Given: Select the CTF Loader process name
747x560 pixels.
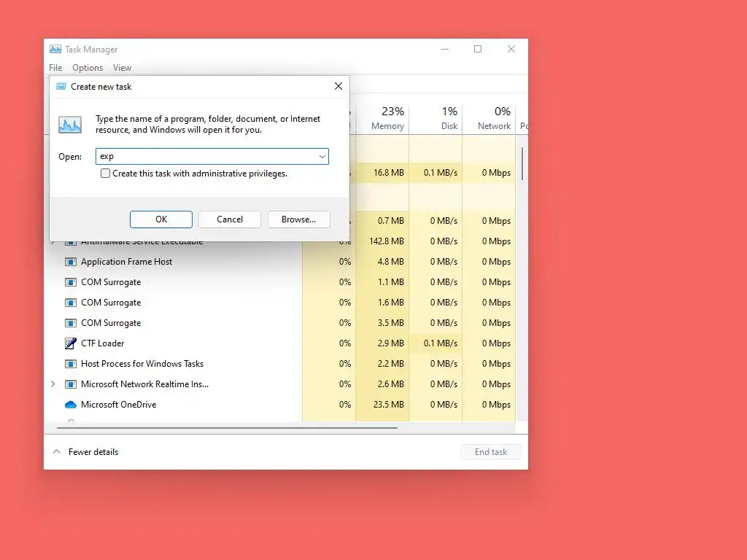Looking at the screenshot, I should tap(102, 343).
